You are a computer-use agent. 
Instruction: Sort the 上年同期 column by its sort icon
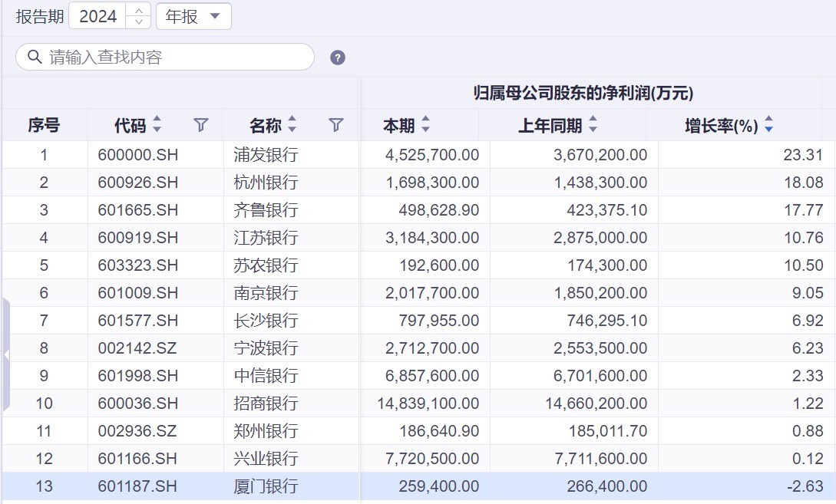click(592, 124)
